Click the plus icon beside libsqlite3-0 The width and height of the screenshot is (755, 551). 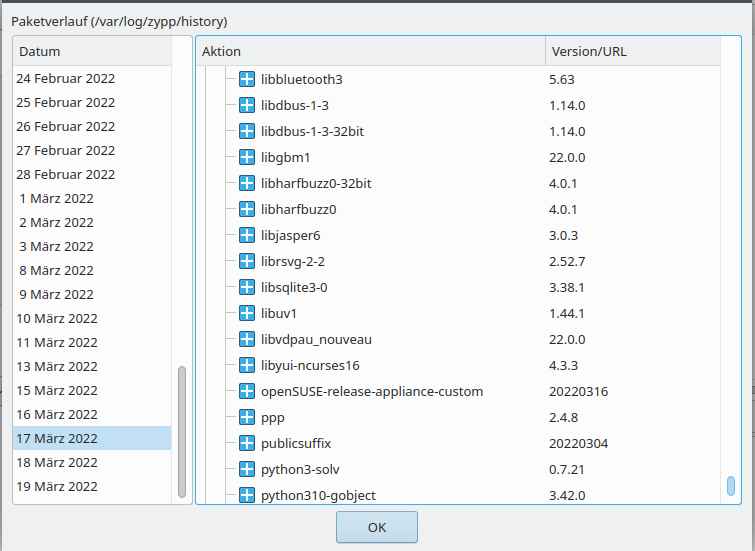[x=247, y=287]
